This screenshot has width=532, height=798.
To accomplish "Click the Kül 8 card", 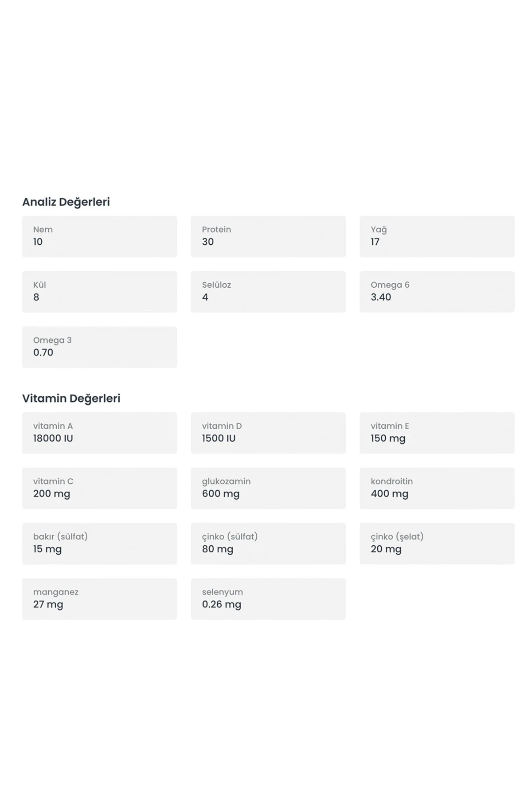I will 99,292.
